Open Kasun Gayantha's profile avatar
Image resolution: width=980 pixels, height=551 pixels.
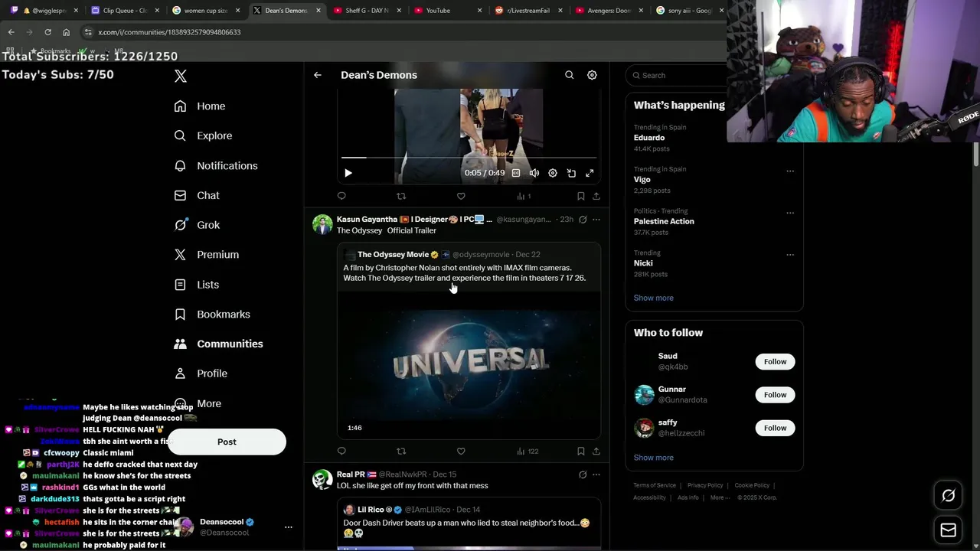(322, 224)
